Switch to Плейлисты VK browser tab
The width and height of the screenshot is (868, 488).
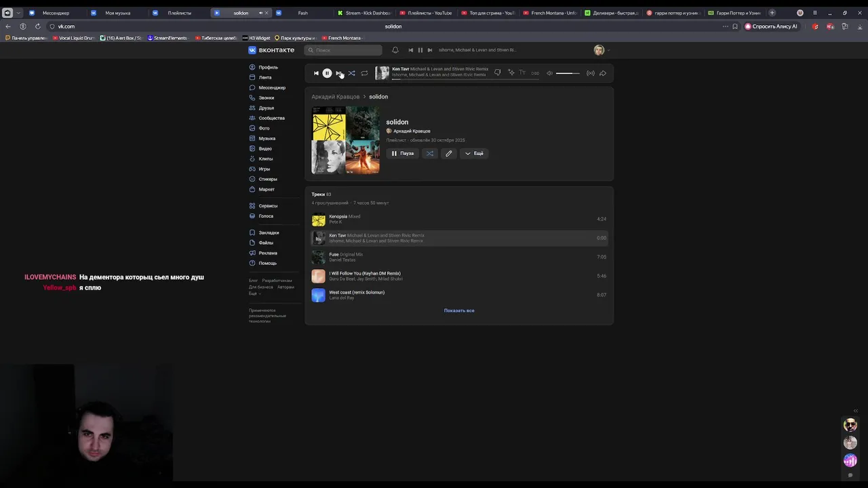click(x=179, y=13)
